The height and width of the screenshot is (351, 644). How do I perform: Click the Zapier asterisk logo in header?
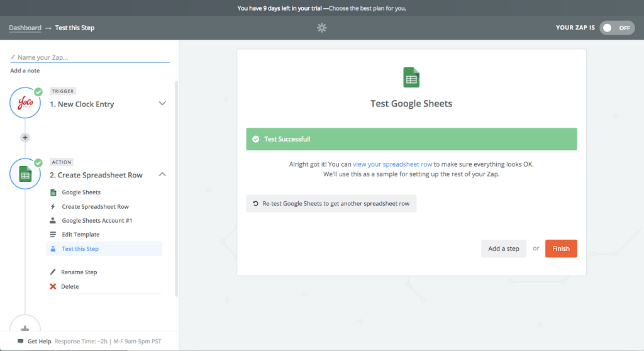(321, 28)
